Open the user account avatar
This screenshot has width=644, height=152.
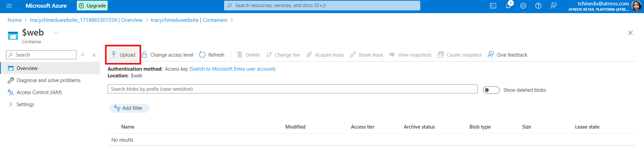[636, 6]
